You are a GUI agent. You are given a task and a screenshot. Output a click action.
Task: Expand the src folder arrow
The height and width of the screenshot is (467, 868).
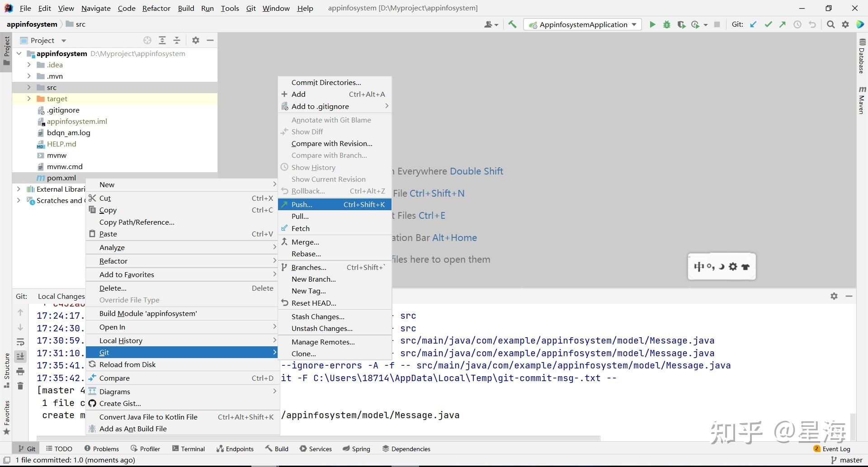tap(29, 87)
